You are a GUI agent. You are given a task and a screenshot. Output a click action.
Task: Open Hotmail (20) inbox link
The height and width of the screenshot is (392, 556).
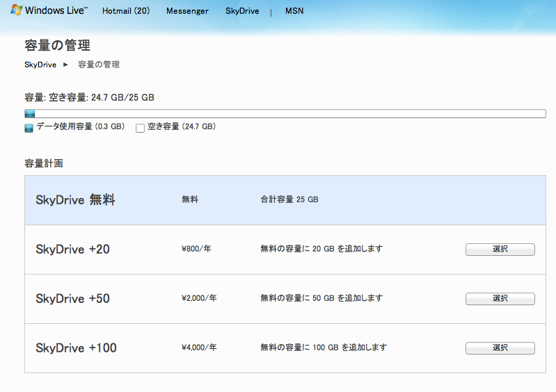pos(126,11)
